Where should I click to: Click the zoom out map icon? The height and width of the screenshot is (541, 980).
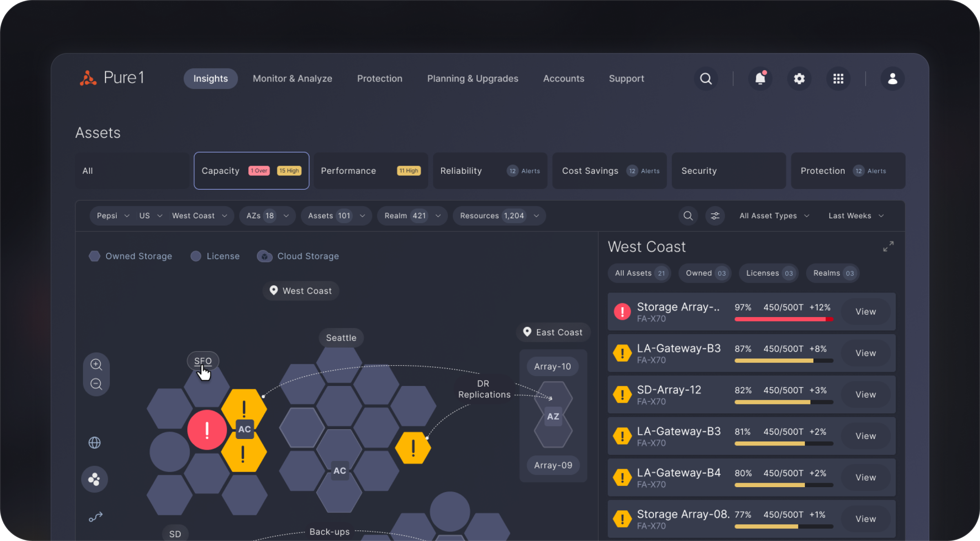[96, 384]
